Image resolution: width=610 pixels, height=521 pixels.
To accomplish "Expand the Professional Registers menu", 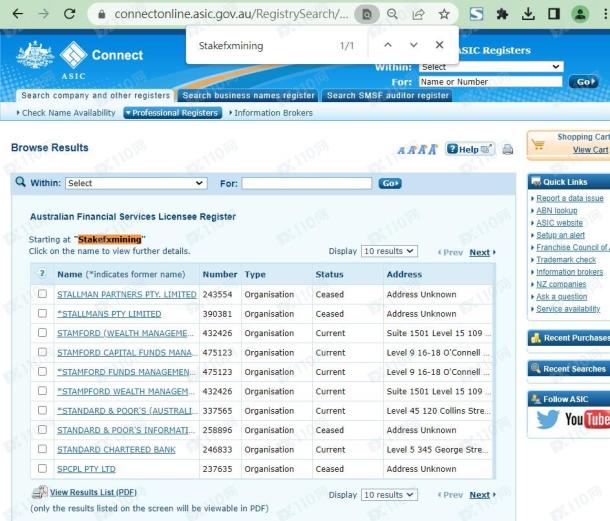I will [x=173, y=113].
